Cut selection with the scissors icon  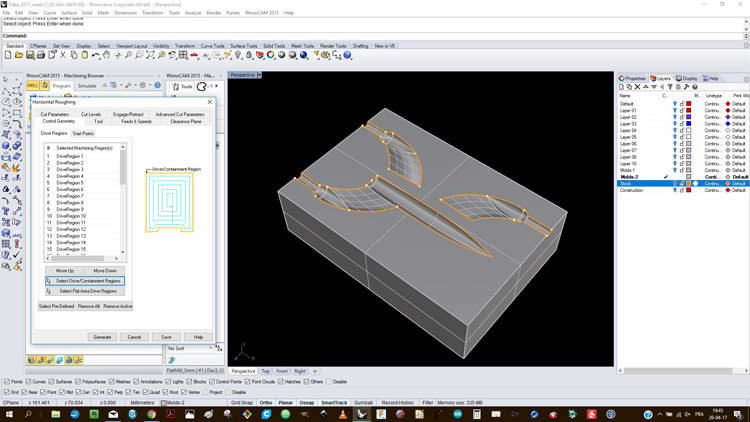click(x=63, y=56)
